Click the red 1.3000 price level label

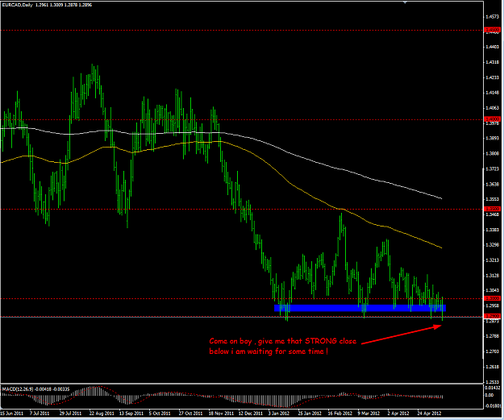tap(493, 298)
